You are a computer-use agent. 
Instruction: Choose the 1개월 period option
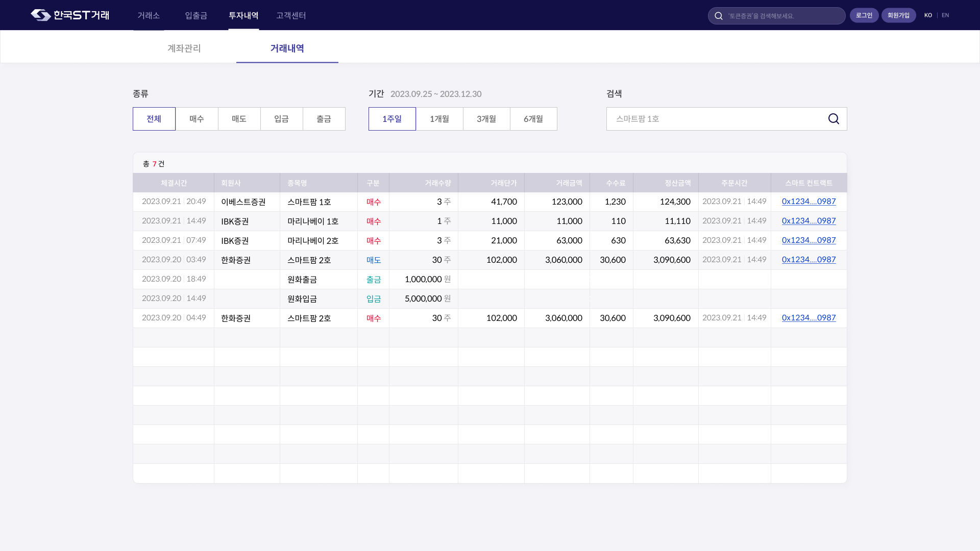439,119
